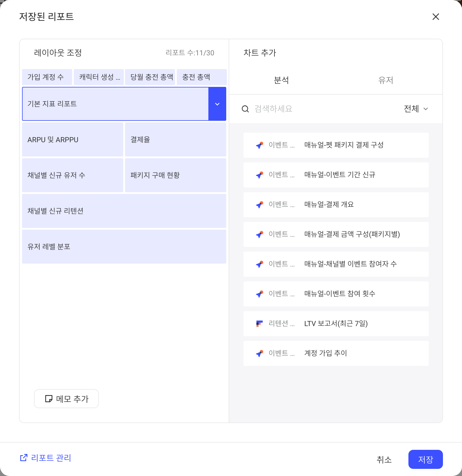Select the 채널별 신규 리텐션 block
The height and width of the screenshot is (476, 462).
point(124,211)
